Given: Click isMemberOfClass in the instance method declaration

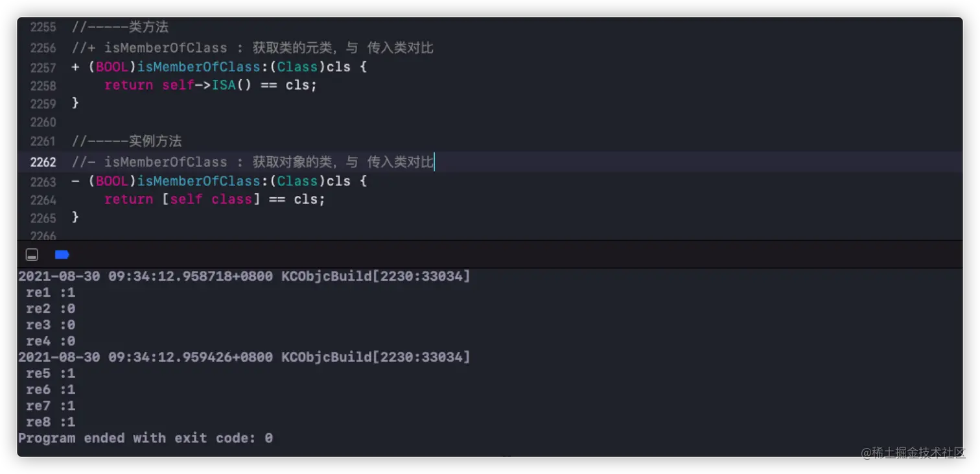Looking at the screenshot, I should coord(198,181).
